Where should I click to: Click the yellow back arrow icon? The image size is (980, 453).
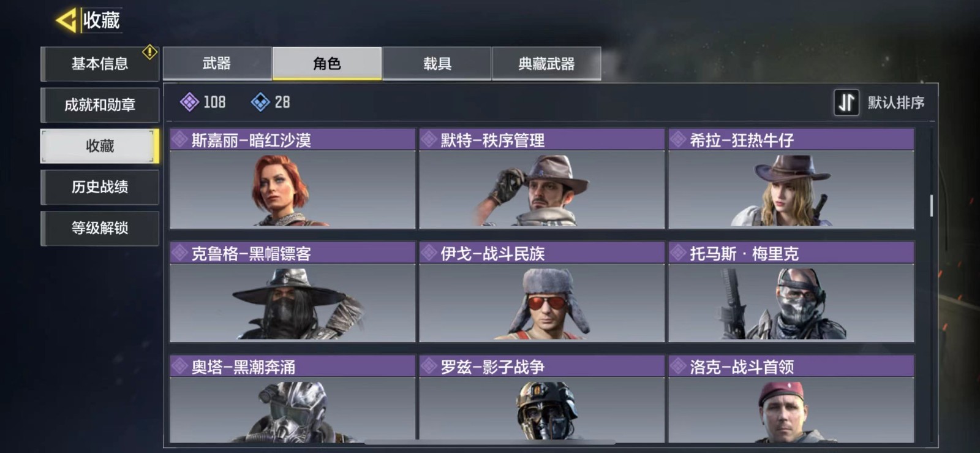point(67,20)
